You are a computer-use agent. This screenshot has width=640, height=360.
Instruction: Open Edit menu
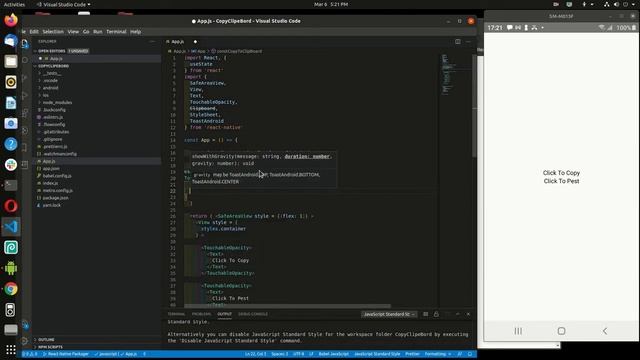[34, 32]
